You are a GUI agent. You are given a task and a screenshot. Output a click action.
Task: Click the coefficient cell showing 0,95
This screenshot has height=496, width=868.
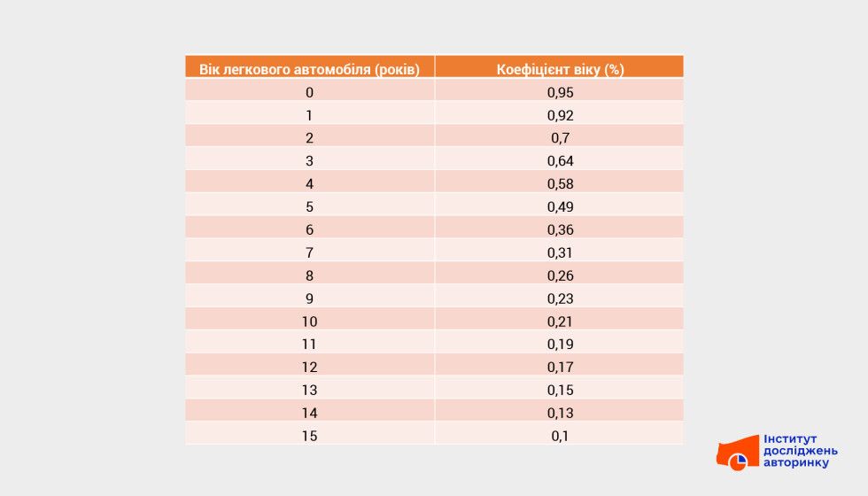point(560,92)
